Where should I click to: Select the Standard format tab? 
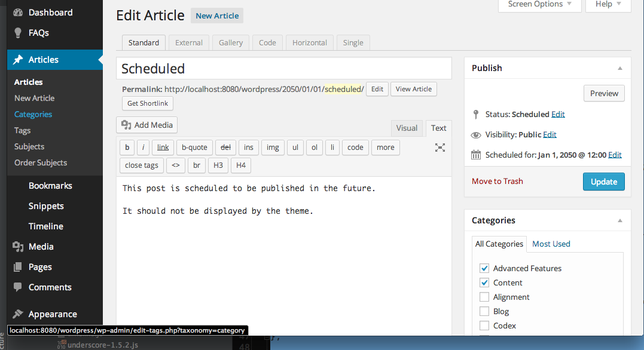point(144,42)
